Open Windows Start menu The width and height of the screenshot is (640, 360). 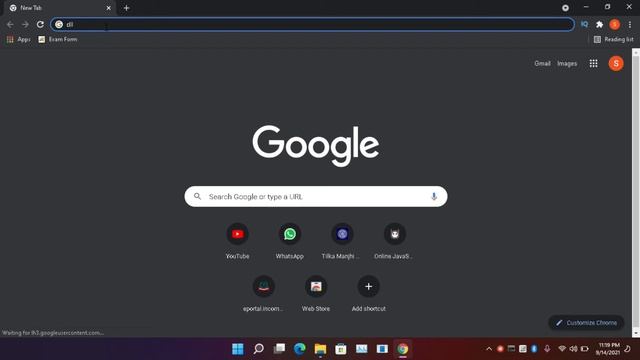point(238,349)
